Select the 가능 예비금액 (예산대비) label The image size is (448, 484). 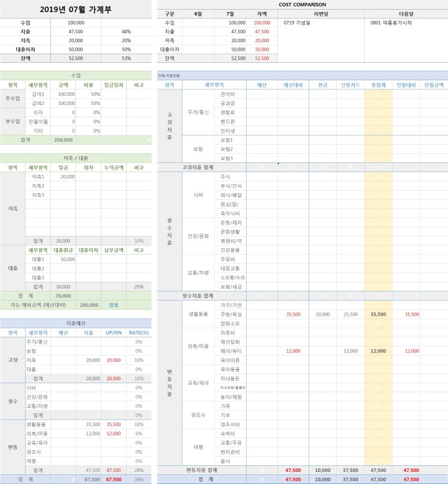click(x=38, y=305)
